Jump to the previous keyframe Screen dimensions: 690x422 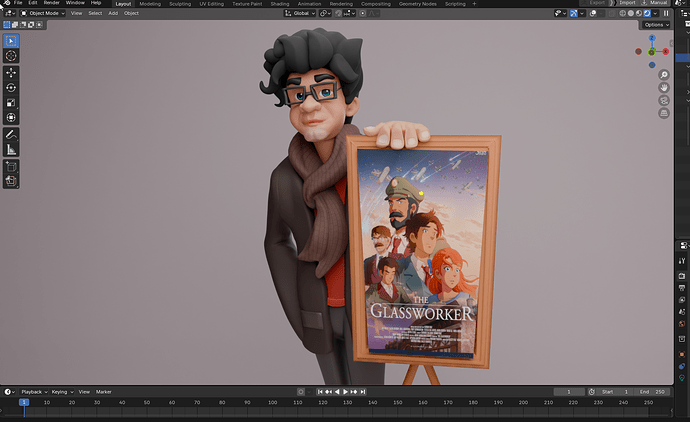[329, 392]
